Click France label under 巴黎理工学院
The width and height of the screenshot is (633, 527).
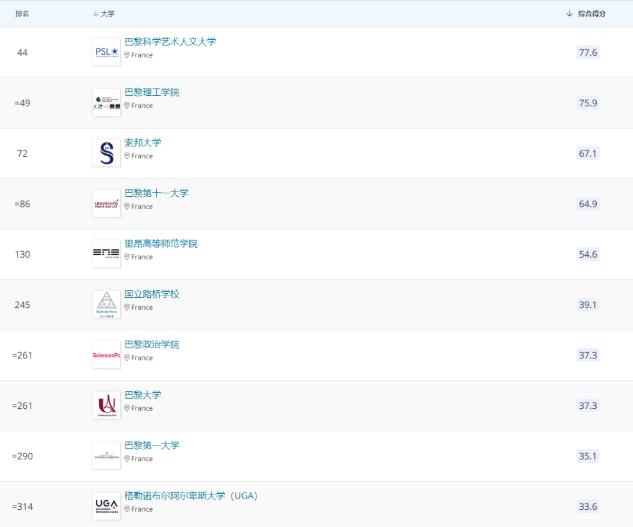(142, 105)
